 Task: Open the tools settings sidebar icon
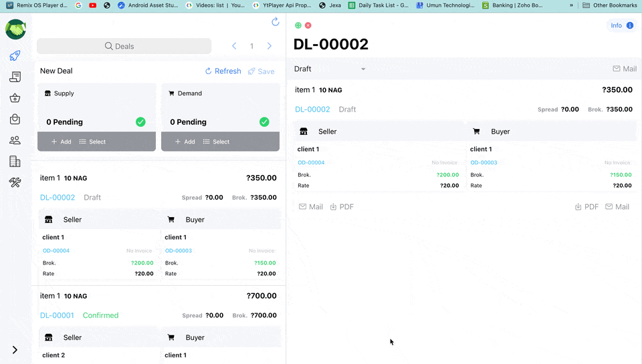tap(15, 182)
